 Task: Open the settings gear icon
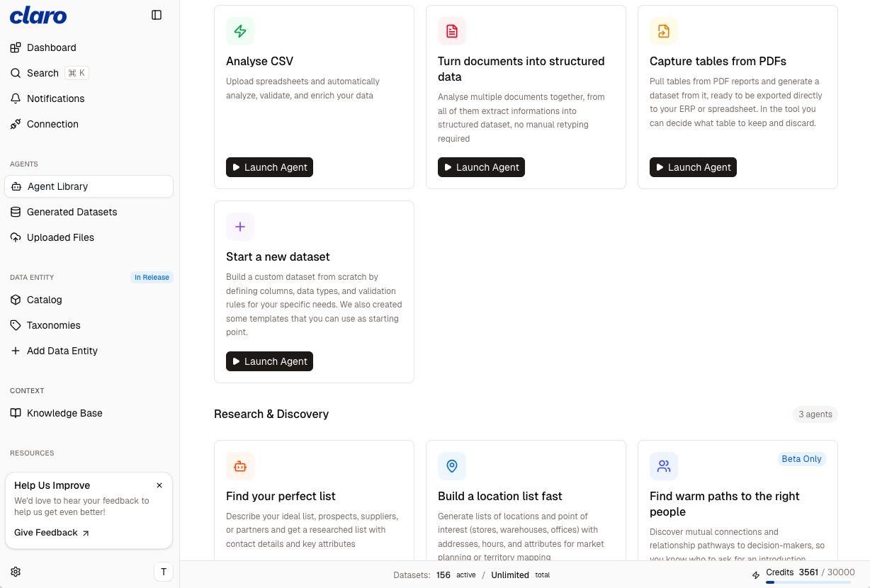(x=16, y=572)
